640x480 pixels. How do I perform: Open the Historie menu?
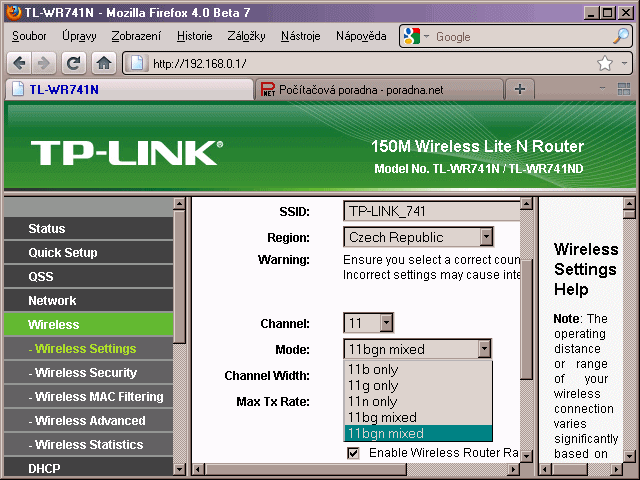click(x=194, y=36)
